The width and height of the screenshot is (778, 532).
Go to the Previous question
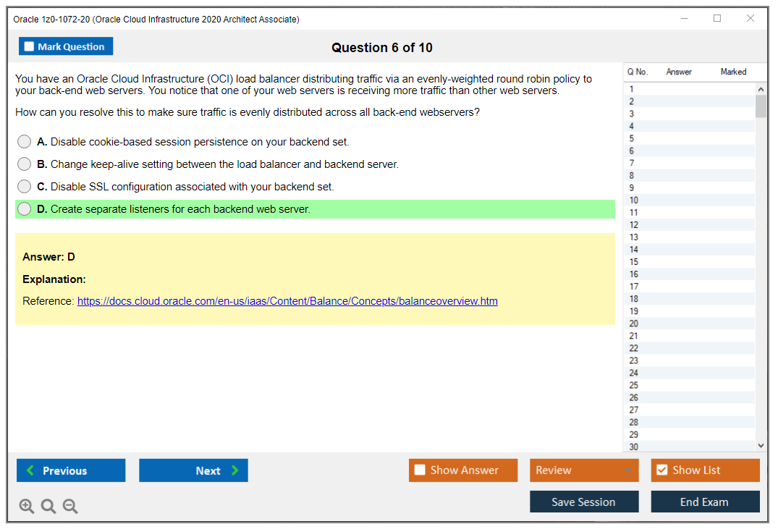pos(71,470)
